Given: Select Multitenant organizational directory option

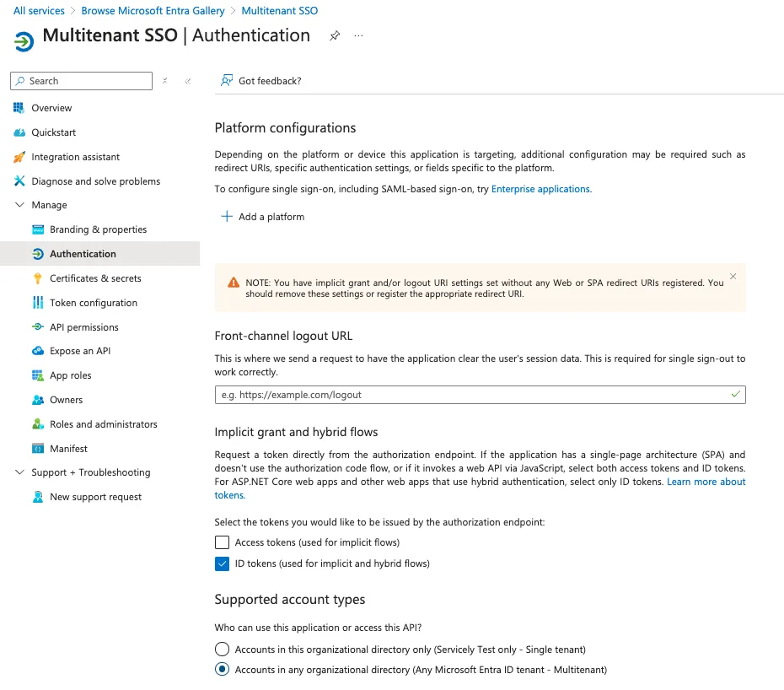Looking at the screenshot, I should (222, 670).
